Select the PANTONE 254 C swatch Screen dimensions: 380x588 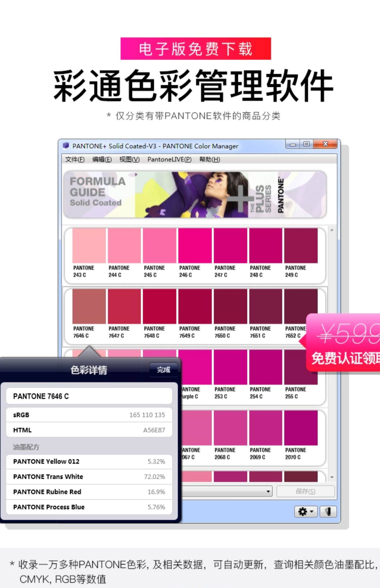[265, 367]
